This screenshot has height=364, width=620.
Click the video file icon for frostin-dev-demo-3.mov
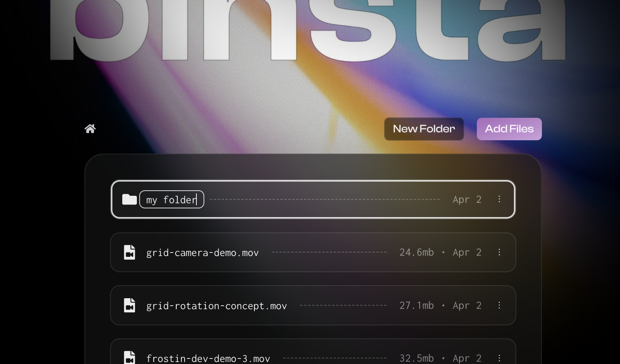pyautogui.click(x=129, y=358)
